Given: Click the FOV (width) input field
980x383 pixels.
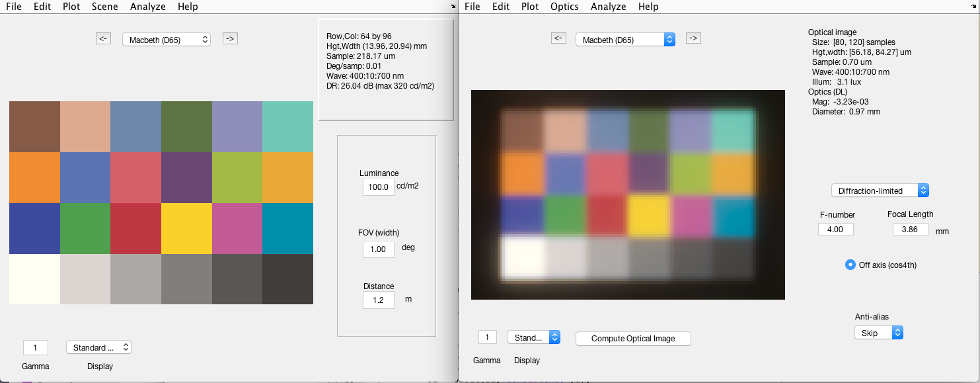Looking at the screenshot, I should tap(378, 249).
